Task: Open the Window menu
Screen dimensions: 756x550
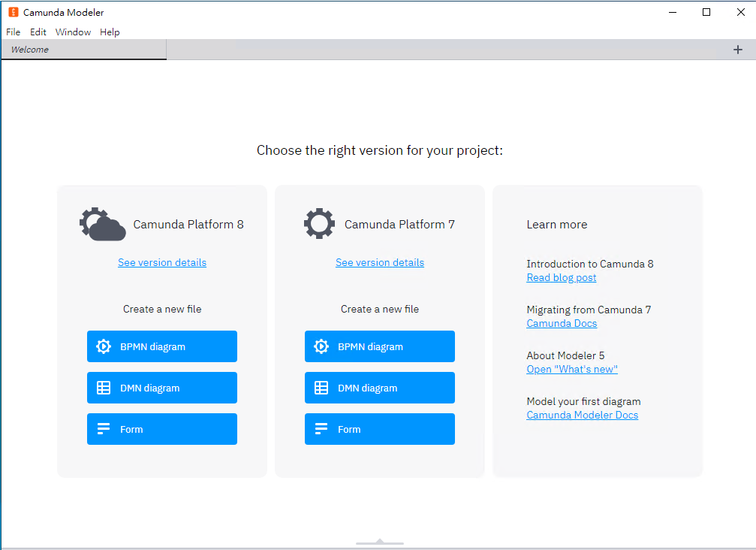Action: tap(74, 32)
